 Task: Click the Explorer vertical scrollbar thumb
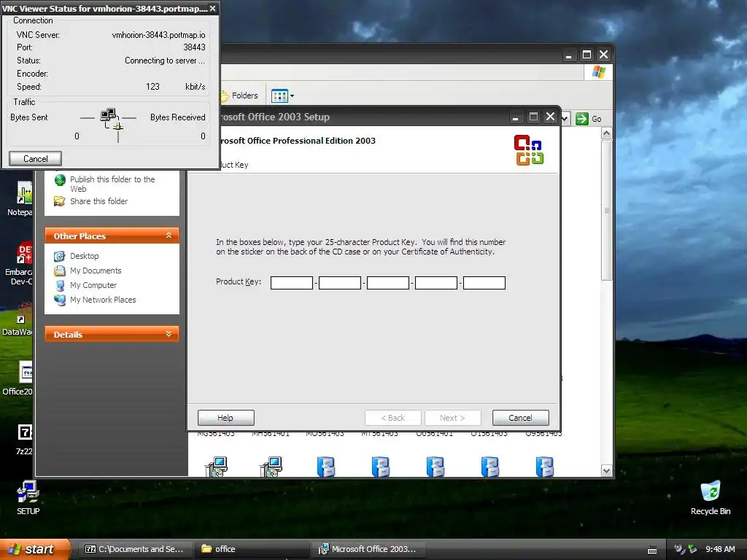pyautogui.click(x=606, y=210)
